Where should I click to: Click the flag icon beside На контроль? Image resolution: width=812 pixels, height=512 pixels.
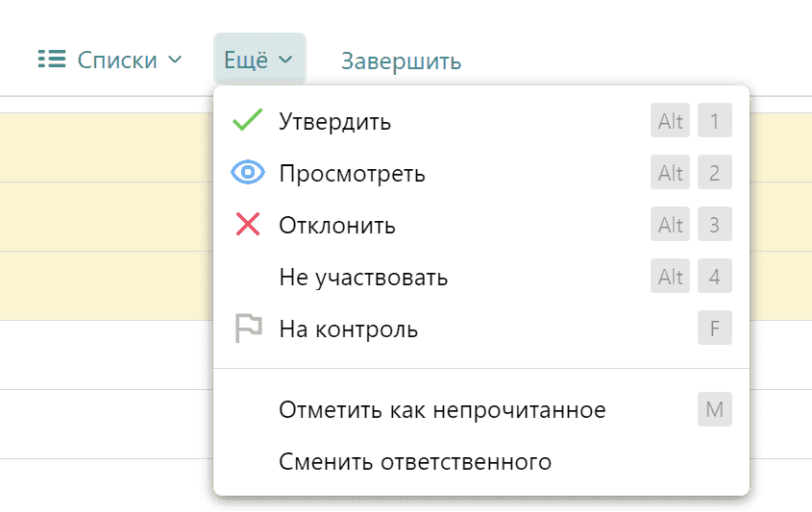248,329
